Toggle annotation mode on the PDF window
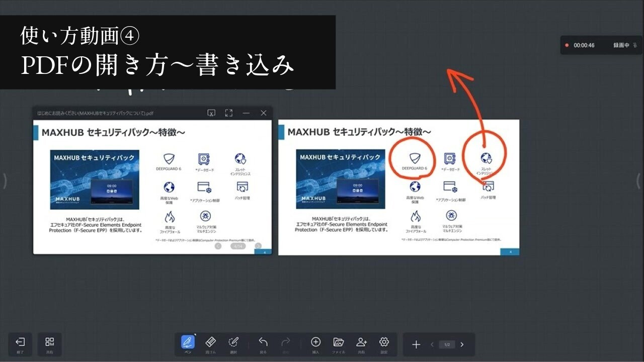644x362 pixels. pos(212,113)
